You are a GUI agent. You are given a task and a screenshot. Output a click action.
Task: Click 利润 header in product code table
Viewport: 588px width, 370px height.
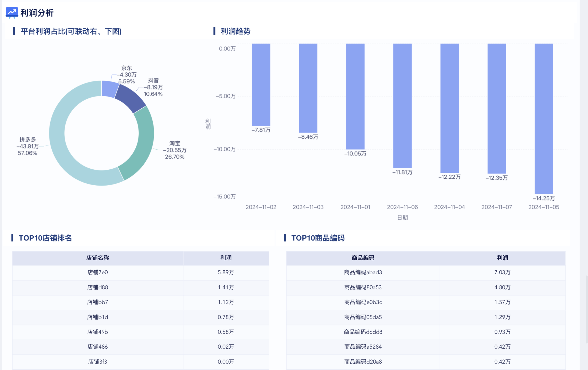pos(502,258)
